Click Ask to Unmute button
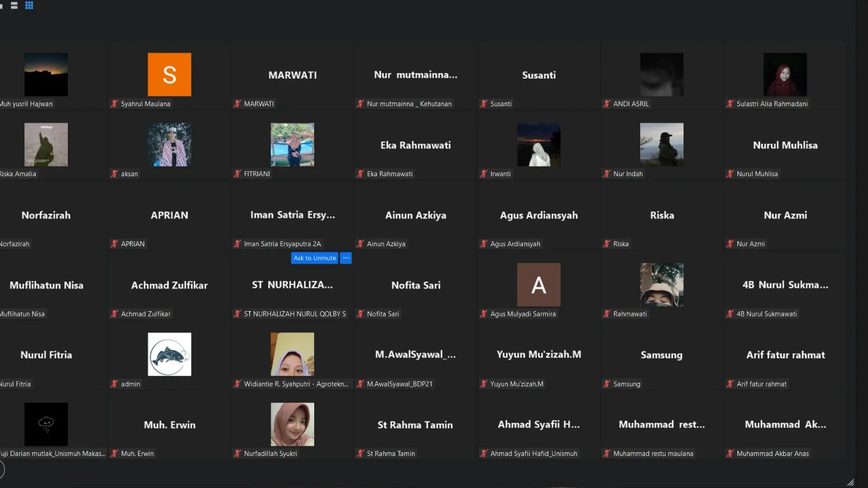868x488 pixels. tap(315, 258)
